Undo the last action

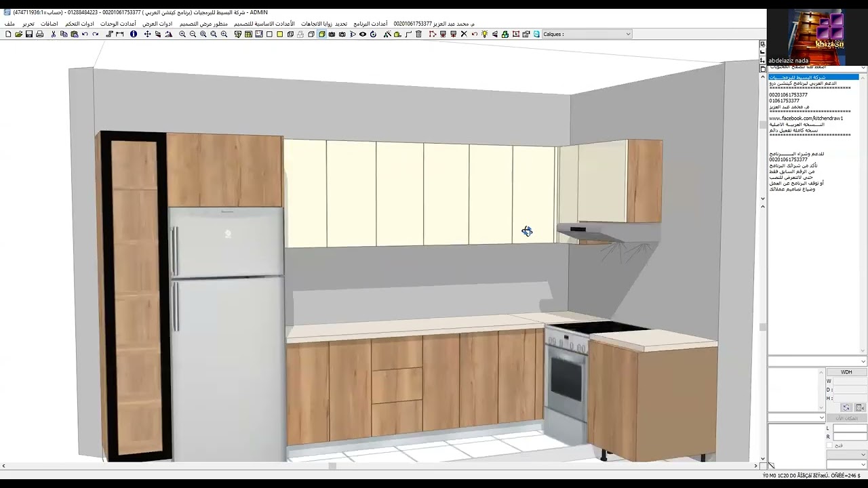click(x=85, y=34)
